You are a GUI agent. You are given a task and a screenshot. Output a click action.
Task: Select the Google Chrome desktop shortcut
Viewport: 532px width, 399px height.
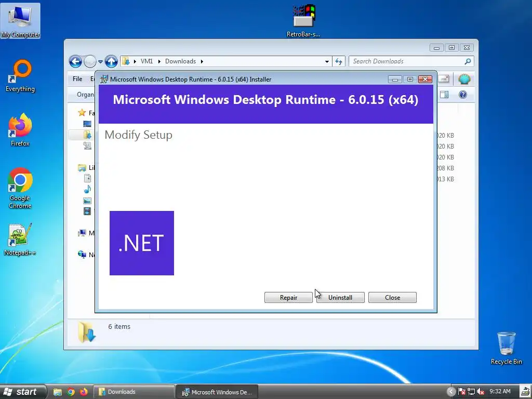point(20,188)
